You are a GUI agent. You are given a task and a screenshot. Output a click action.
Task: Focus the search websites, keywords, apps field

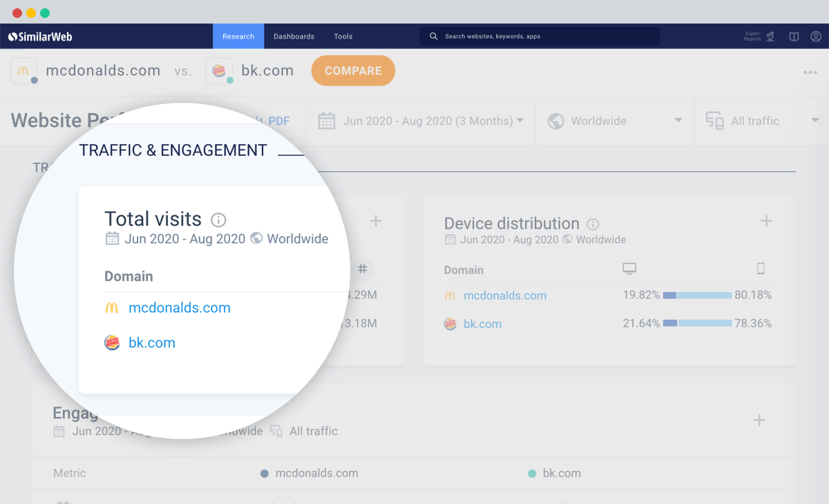point(540,37)
